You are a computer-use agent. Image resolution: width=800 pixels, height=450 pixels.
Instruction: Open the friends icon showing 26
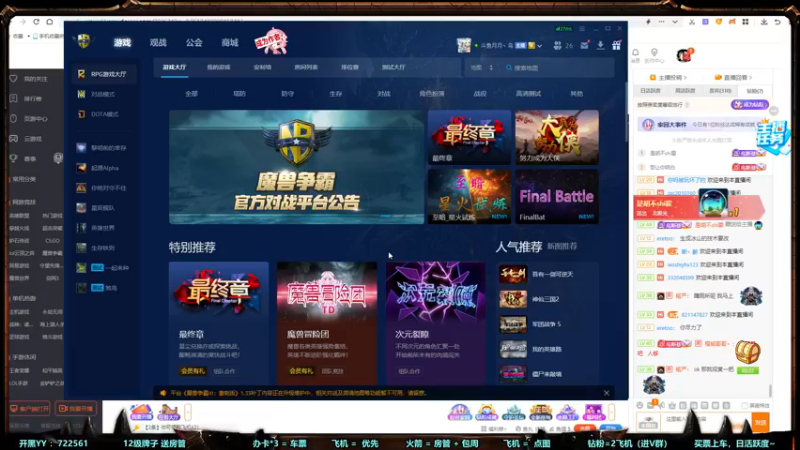pos(563,45)
